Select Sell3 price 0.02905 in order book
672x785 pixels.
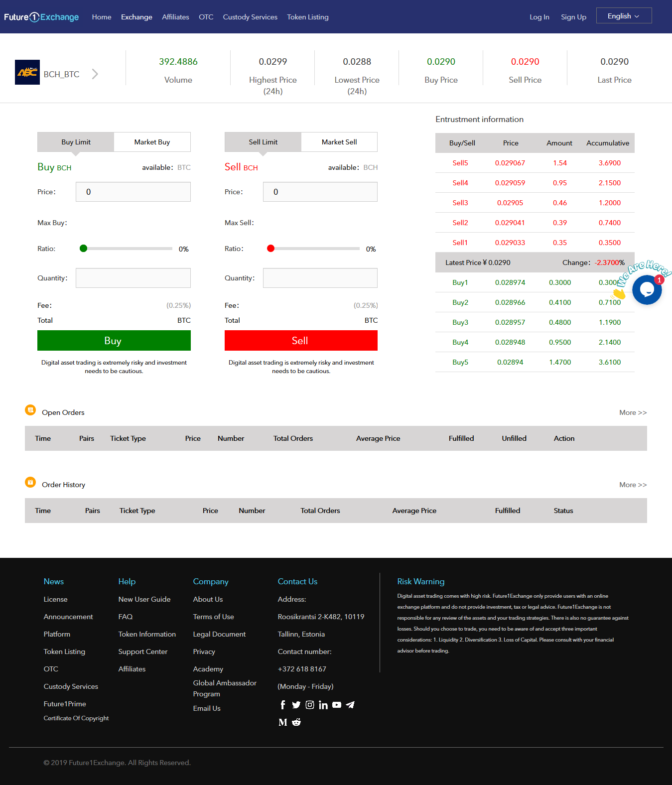[x=510, y=203]
